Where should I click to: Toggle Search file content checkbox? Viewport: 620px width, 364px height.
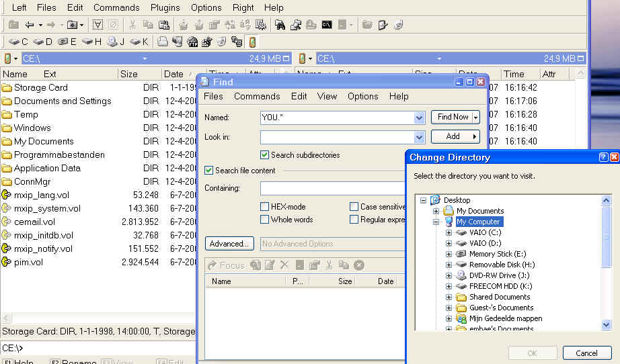pyautogui.click(x=208, y=171)
